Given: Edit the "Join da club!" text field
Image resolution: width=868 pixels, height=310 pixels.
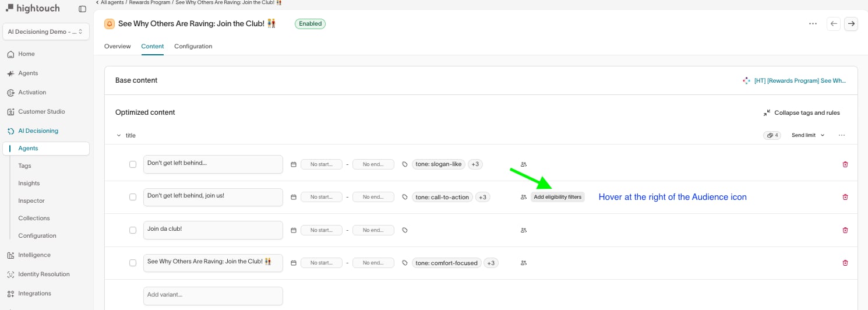Looking at the screenshot, I should click(x=213, y=230).
